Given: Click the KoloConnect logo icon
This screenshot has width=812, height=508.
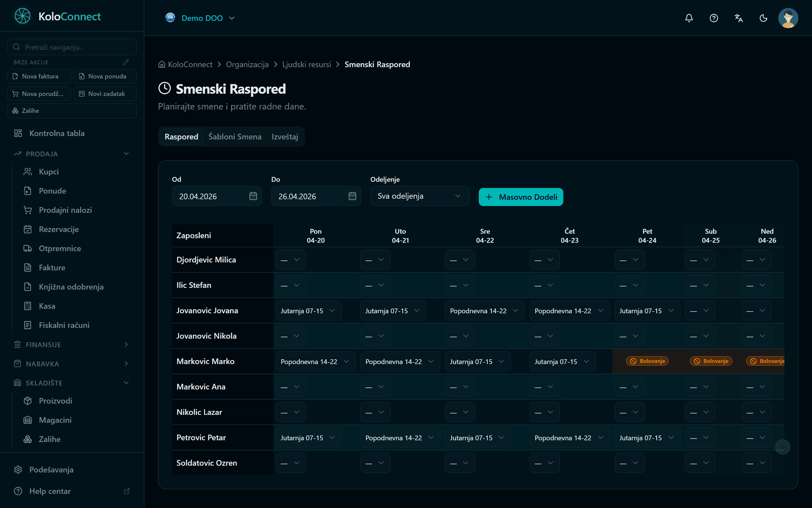Looking at the screenshot, I should (x=23, y=16).
